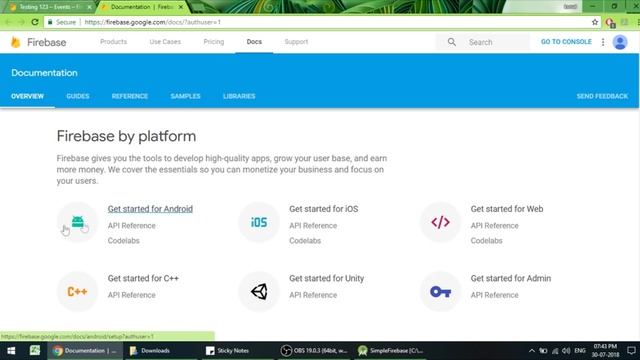Open SimpleFirebase Android Studio taskbar item
The image size is (640, 360).
tap(391, 351)
